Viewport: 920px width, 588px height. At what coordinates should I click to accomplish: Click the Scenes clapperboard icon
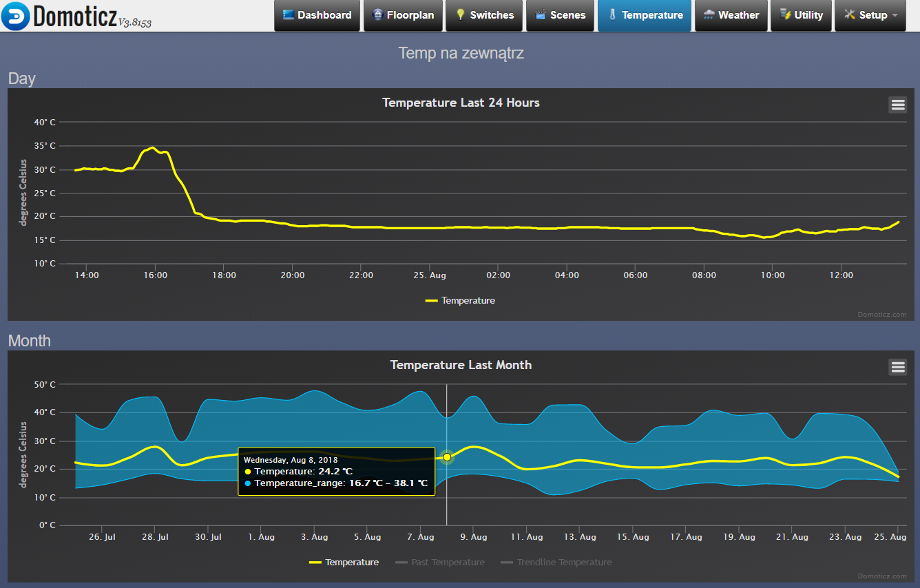pos(541,14)
